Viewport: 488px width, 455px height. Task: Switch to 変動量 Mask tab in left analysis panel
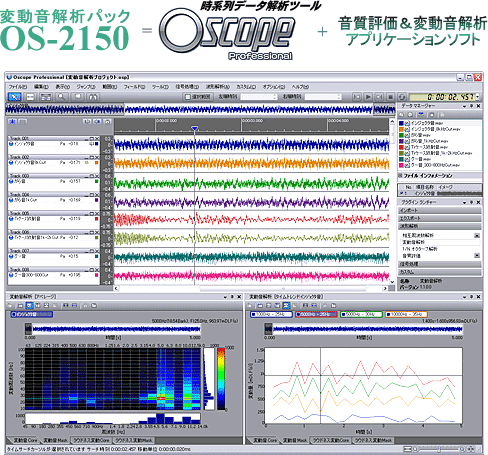[55, 440]
